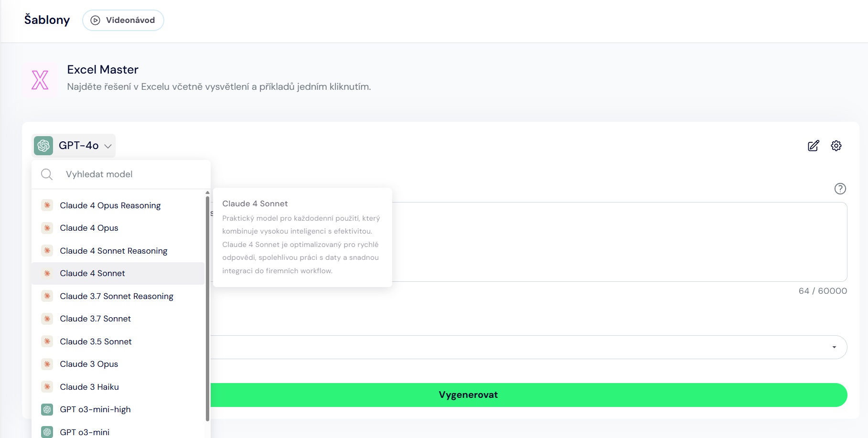Pick the highlighted Claude 4 Sonnet entry
This screenshot has width=868, height=438.
pyautogui.click(x=118, y=273)
